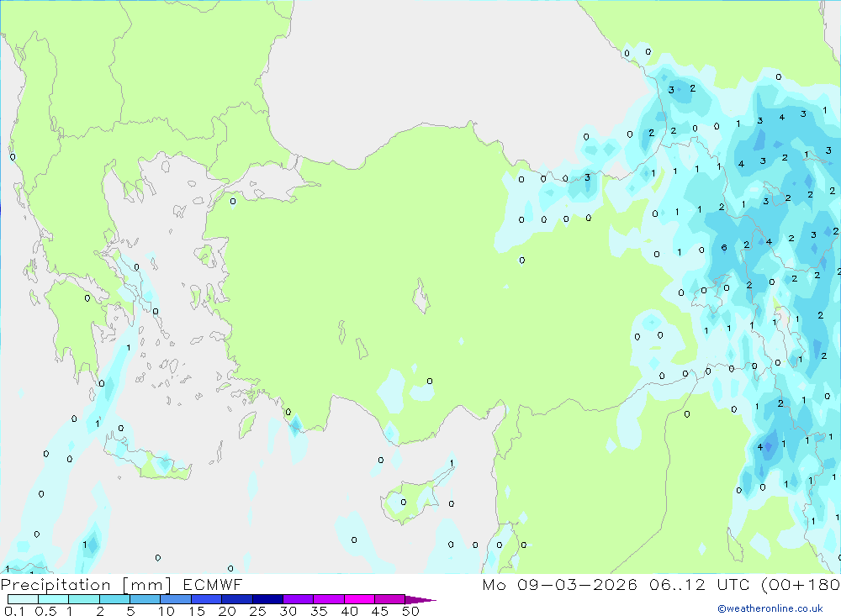Click the above-50 mm legend arrow tip
The height and width of the screenshot is (616, 841).
click(420, 599)
